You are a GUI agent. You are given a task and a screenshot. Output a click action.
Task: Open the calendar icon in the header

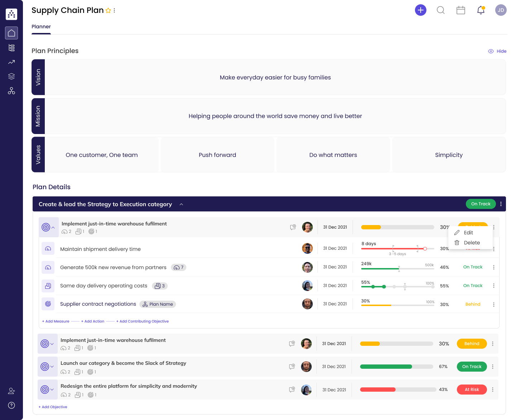pyautogui.click(x=461, y=10)
